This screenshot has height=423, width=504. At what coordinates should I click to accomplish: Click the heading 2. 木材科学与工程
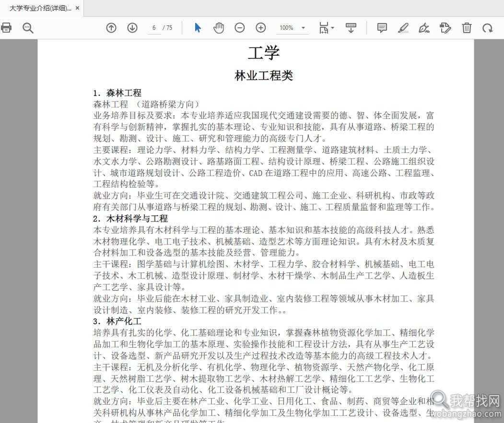[130, 219]
